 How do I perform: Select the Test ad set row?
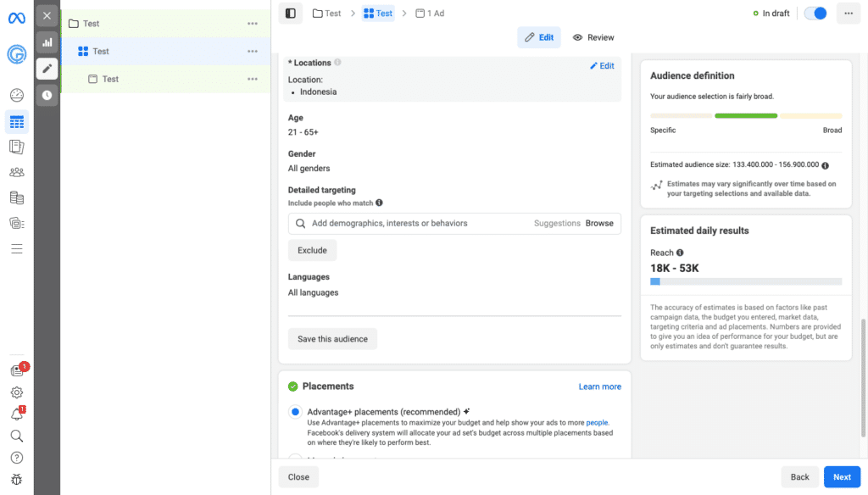click(165, 52)
